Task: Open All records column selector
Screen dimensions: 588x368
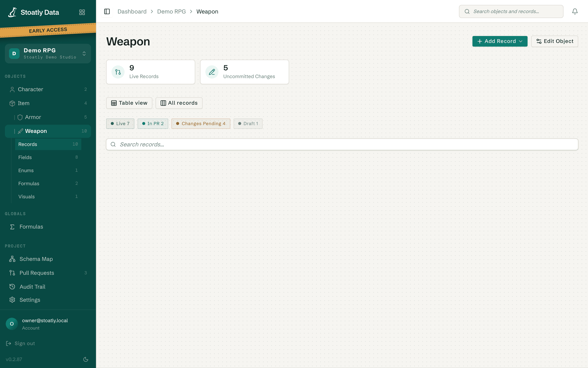Action: click(179, 103)
